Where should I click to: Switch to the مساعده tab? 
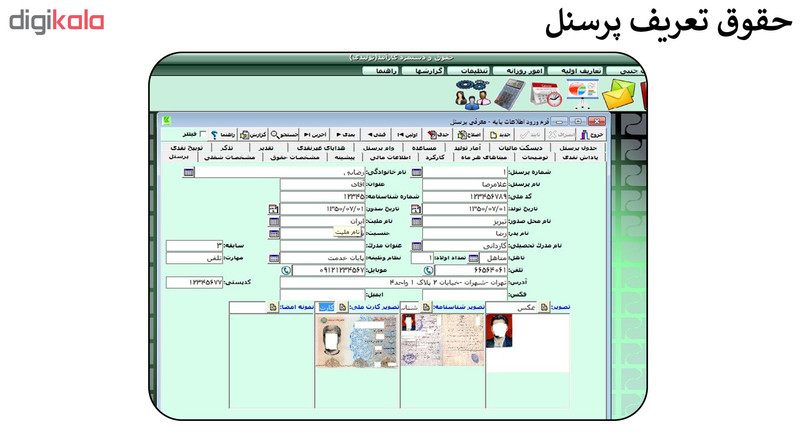pyautogui.click(x=424, y=147)
